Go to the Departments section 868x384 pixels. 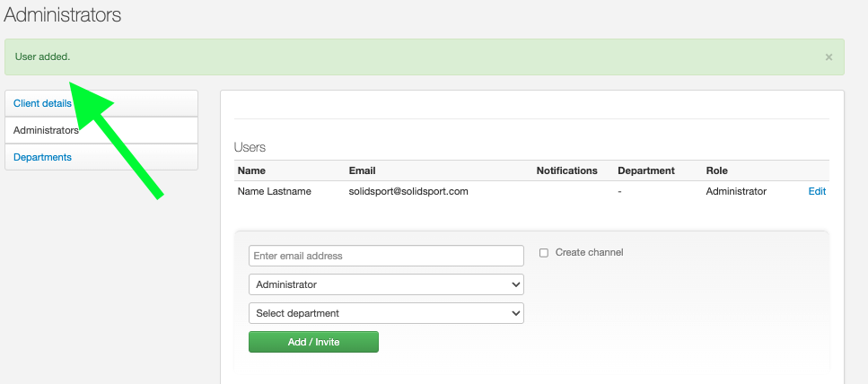42,157
